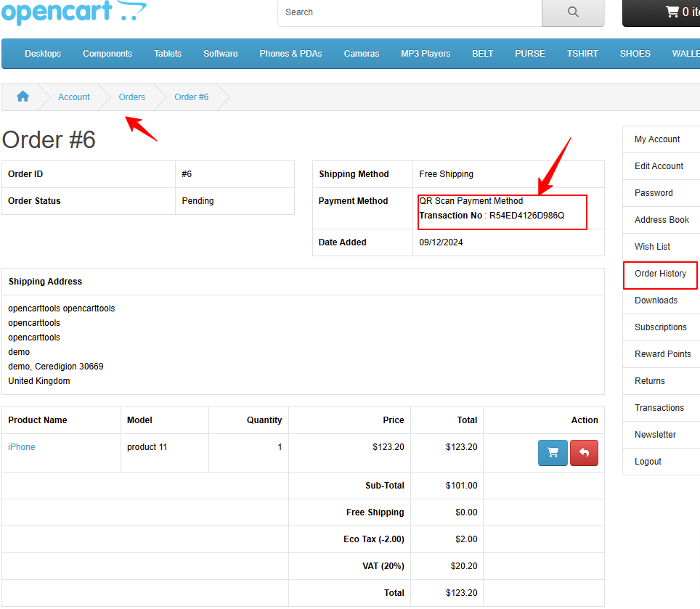The image size is (700, 609).
Task: Open the Desktops menu
Action: [x=43, y=54]
